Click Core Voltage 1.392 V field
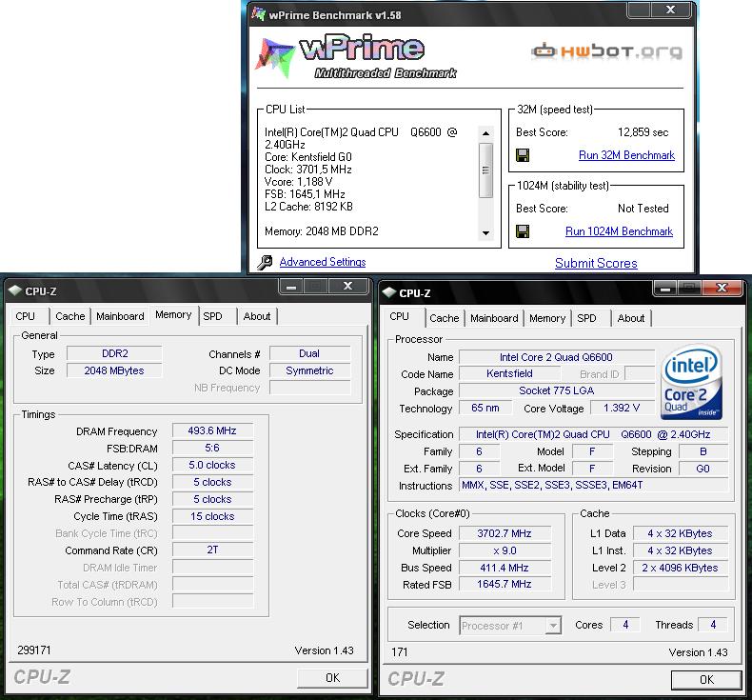Image resolution: width=752 pixels, height=700 pixels. pos(622,408)
